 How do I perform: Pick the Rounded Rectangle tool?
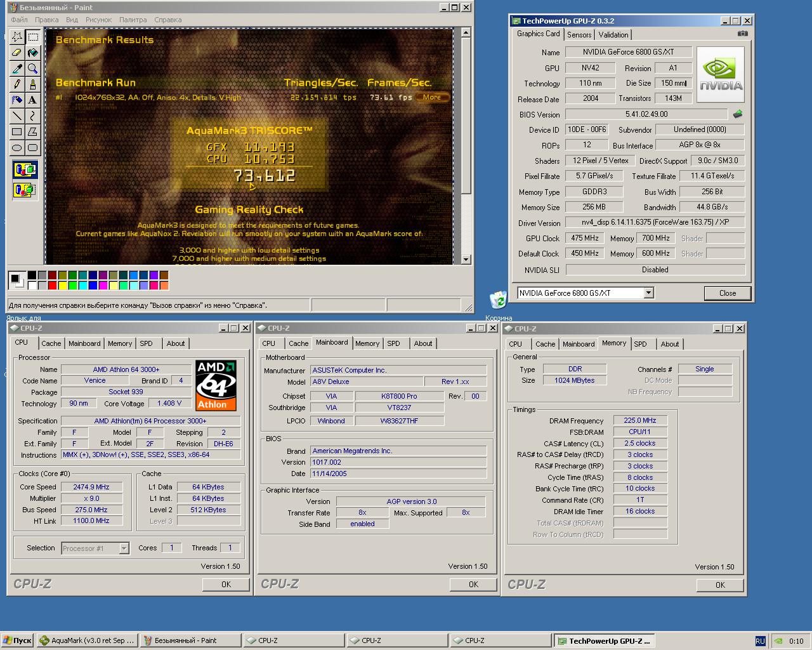click(x=33, y=148)
